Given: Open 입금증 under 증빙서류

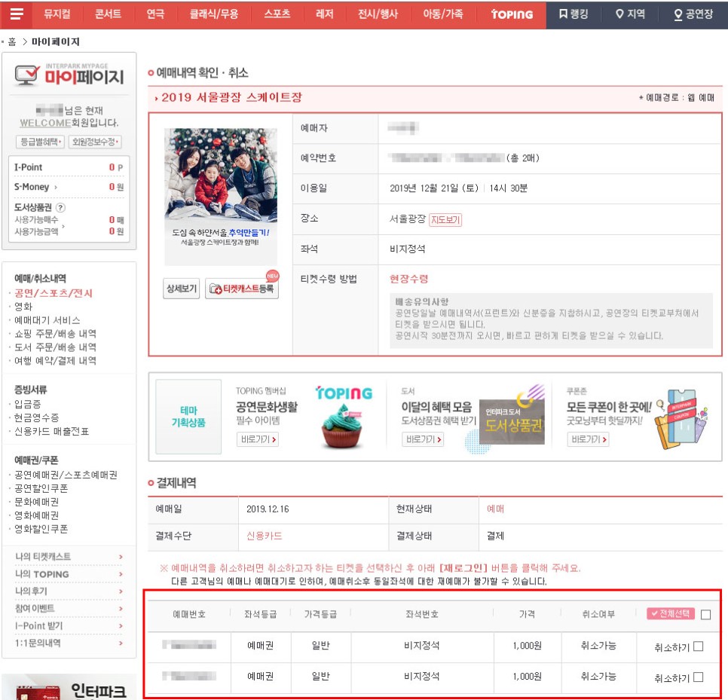Looking at the screenshot, I should pos(27,404).
